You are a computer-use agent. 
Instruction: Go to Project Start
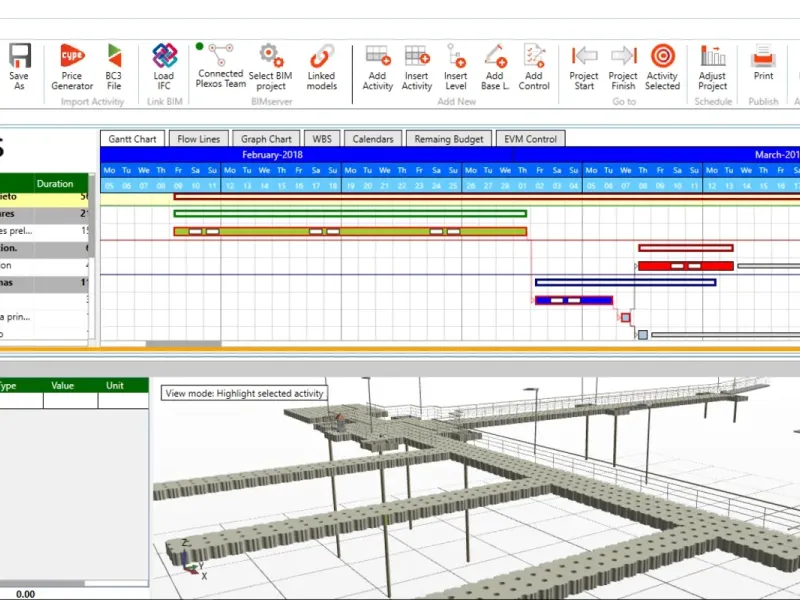[x=584, y=66]
